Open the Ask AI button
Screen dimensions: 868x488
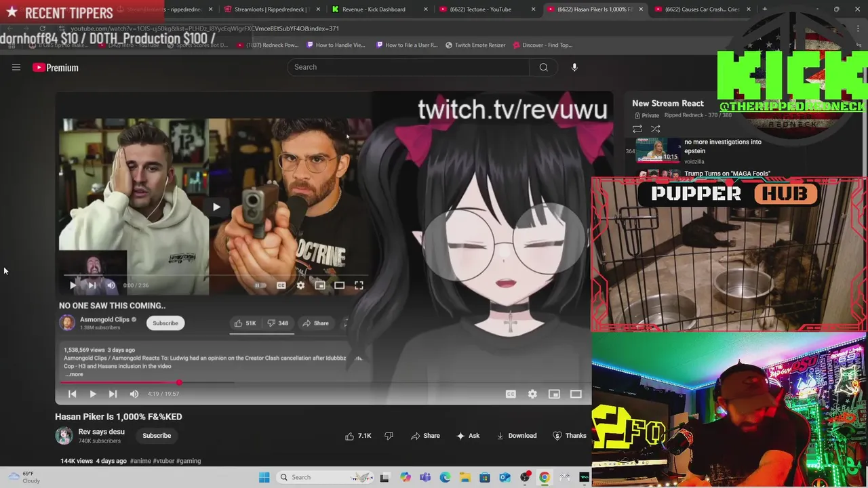(468, 436)
